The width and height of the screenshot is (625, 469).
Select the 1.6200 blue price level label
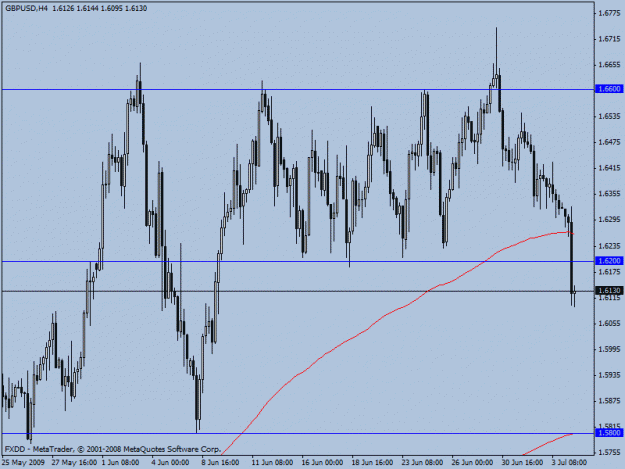click(609, 261)
